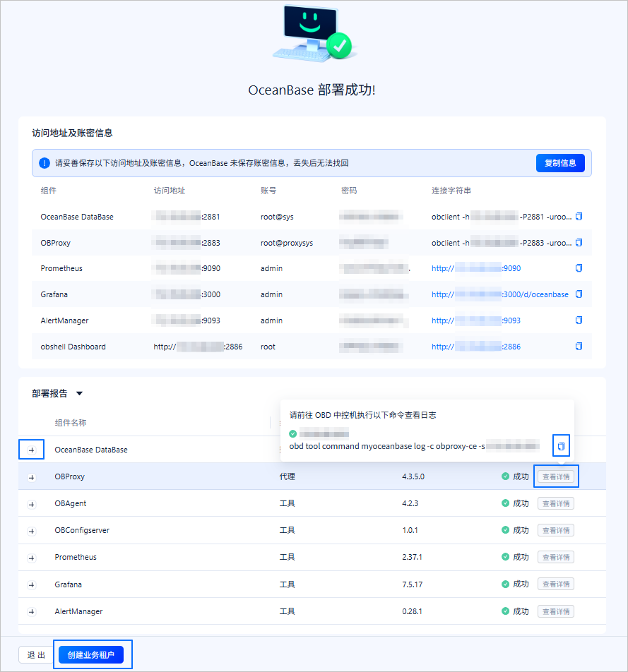
Task: Expand the OBAgent report row
Action: 31,504
